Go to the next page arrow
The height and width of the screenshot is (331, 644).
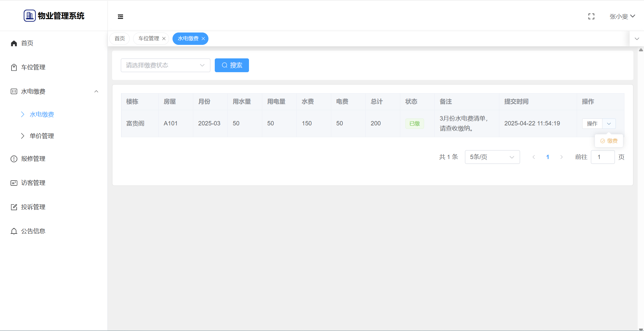pos(561,157)
